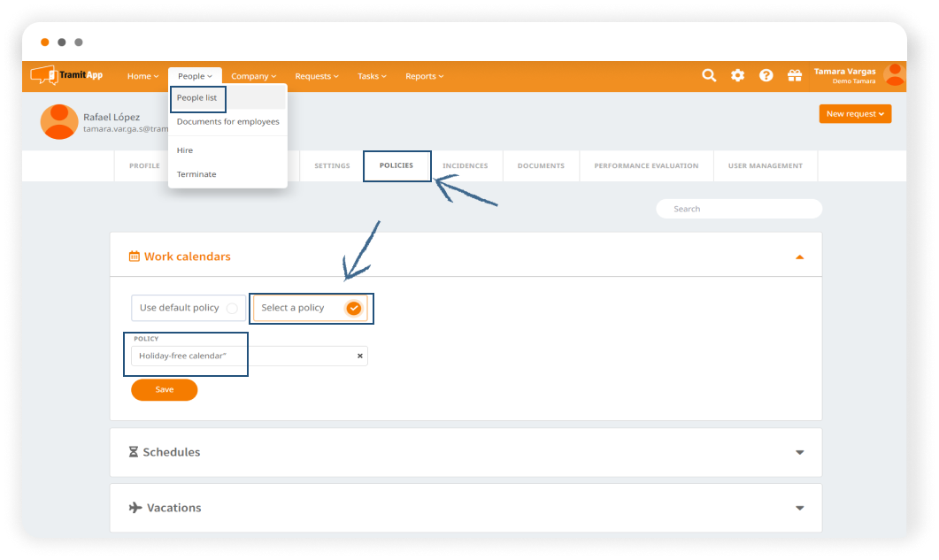Click the help question mark icon
The image size is (939, 560).
click(766, 76)
